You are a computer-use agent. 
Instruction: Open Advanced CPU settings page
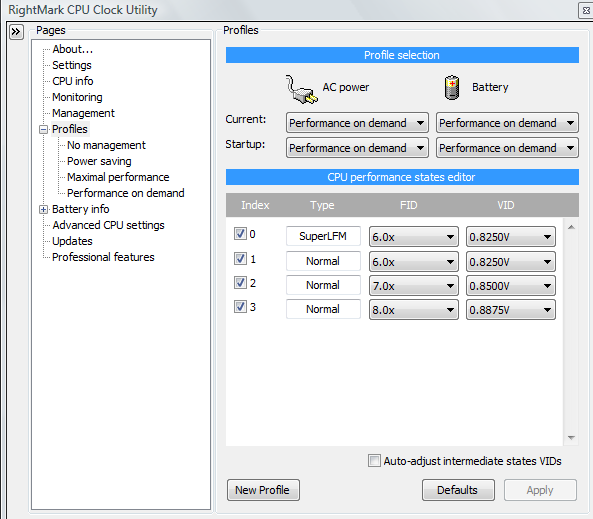tap(108, 225)
